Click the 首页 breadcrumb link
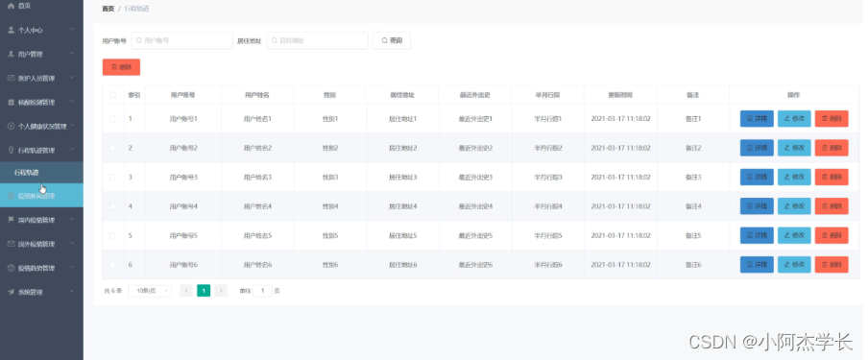868x360 pixels. point(108,9)
